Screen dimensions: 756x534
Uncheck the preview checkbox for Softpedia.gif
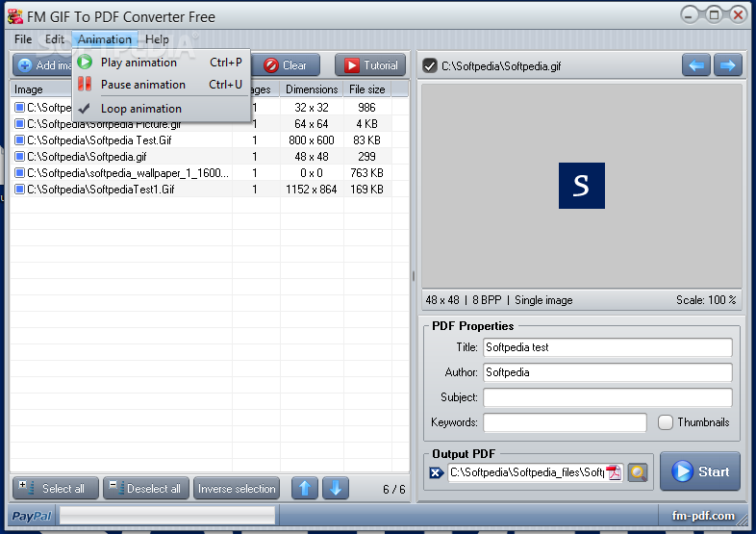coord(429,65)
